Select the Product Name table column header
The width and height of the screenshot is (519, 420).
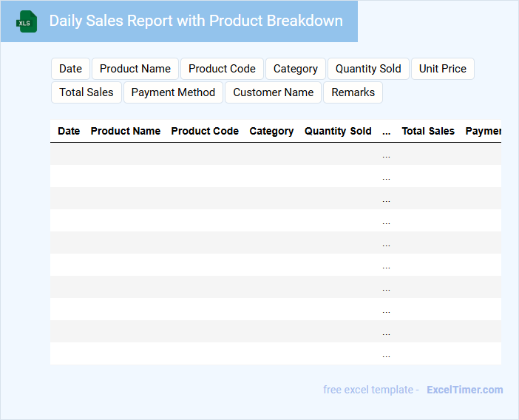click(x=125, y=131)
